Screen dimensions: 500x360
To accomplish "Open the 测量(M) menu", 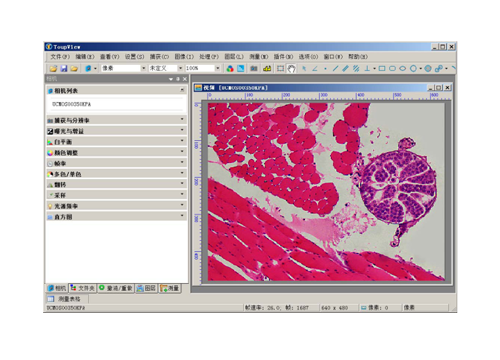I will (259, 57).
